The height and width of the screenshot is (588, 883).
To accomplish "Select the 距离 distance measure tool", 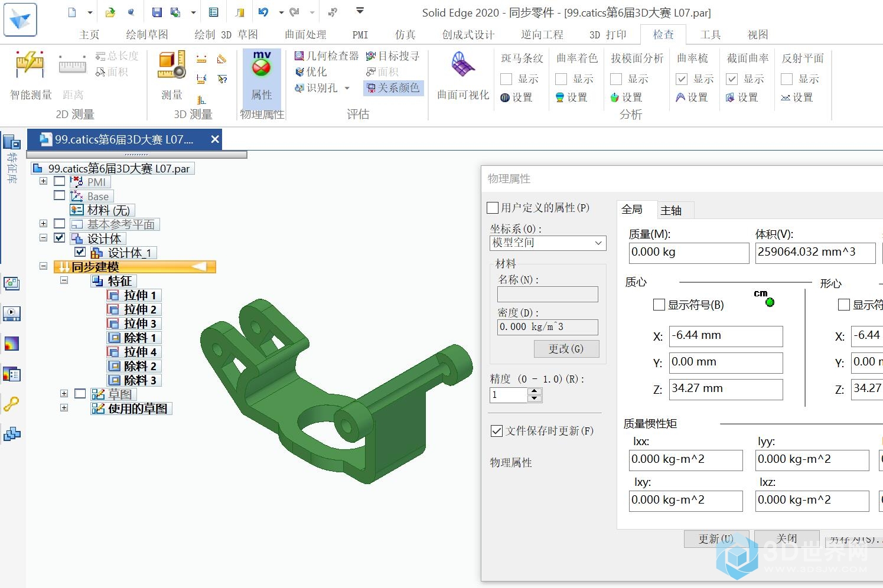I will [x=73, y=76].
